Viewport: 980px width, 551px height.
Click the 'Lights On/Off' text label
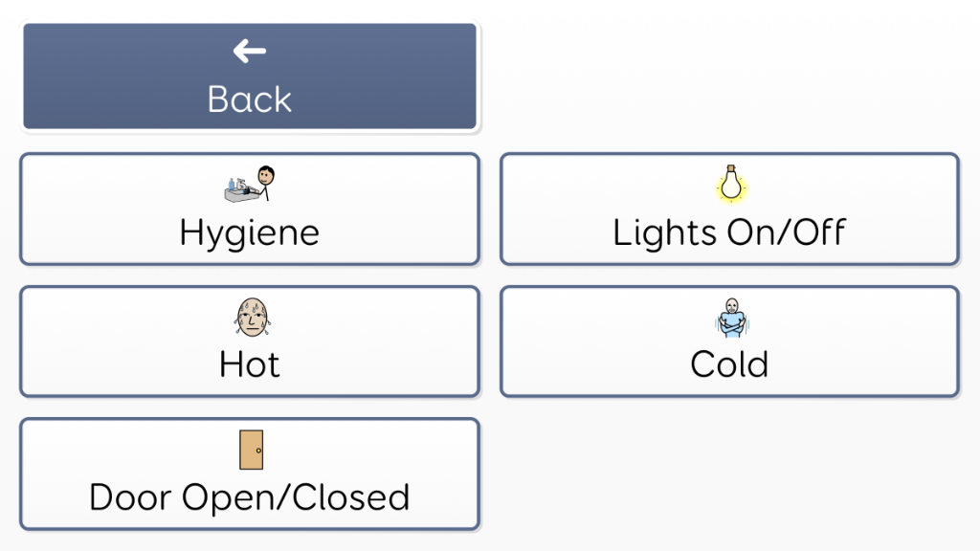pos(729,232)
